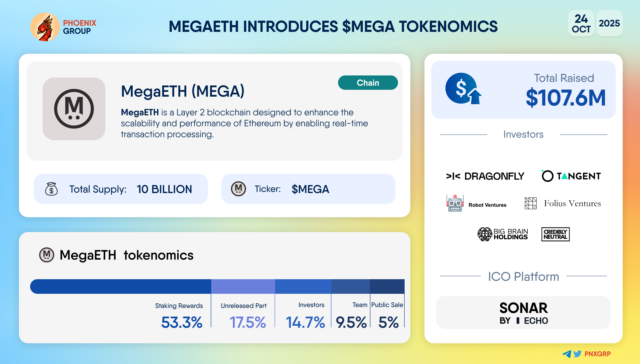Click the green Chain badge

point(368,83)
